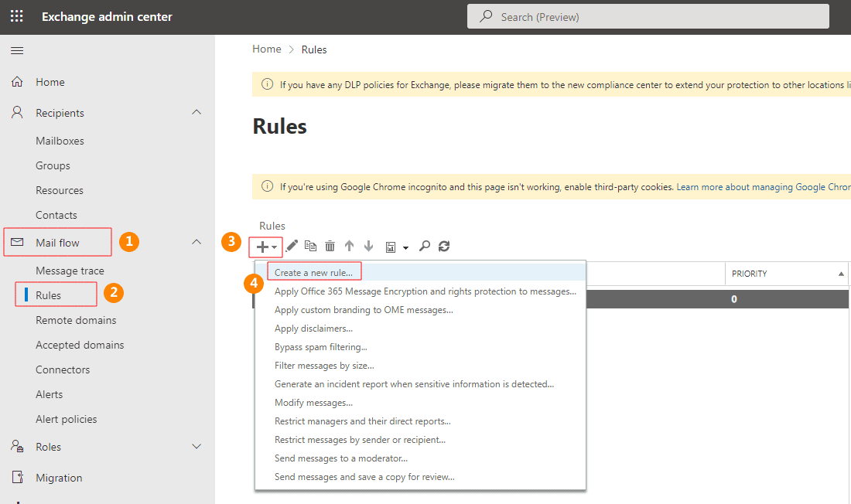Choose 'Bypass spam filtering...' option
The height and width of the screenshot is (504, 851).
pyautogui.click(x=320, y=347)
